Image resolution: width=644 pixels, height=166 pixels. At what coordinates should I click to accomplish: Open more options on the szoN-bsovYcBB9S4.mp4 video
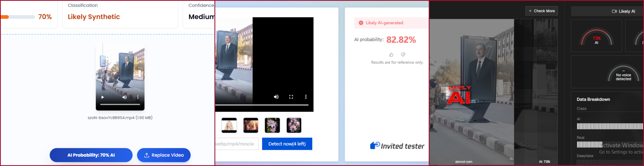pyautogui.click(x=138, y=97)
